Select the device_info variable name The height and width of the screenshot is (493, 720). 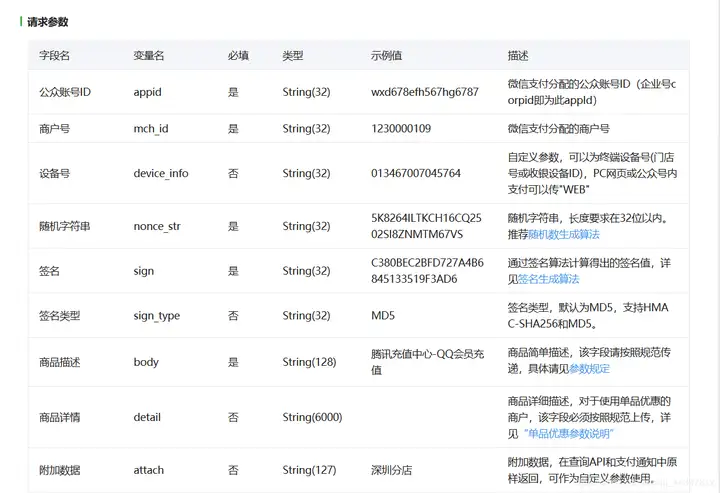[x=161, y=174]
